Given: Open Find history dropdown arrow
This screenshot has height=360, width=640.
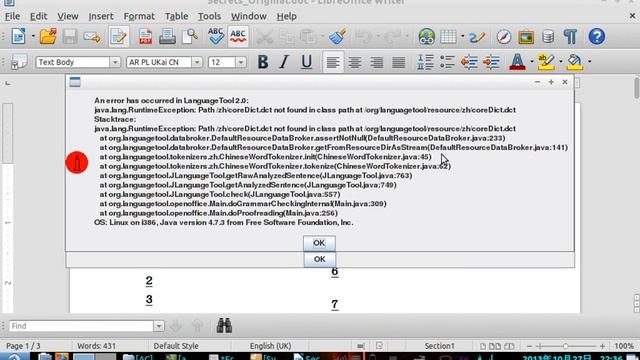Looking at the screenshot, I should pos(159,326).
